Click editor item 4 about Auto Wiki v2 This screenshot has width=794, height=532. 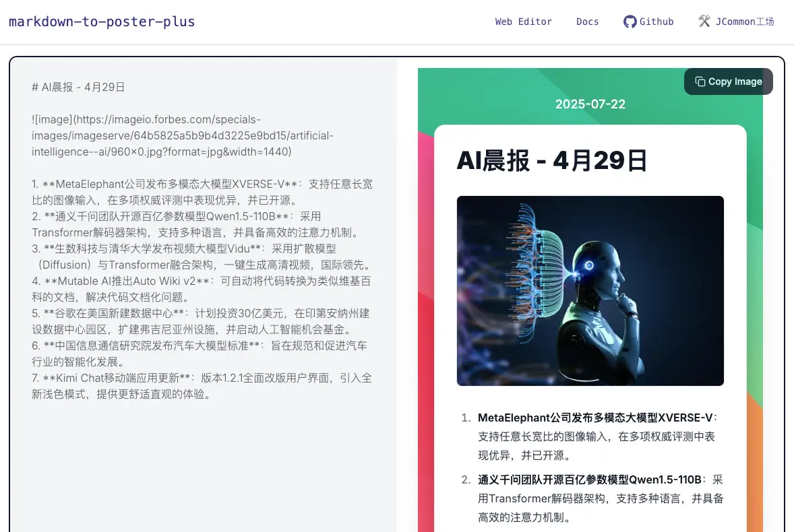pyautogui.click(x=201, y=290)
